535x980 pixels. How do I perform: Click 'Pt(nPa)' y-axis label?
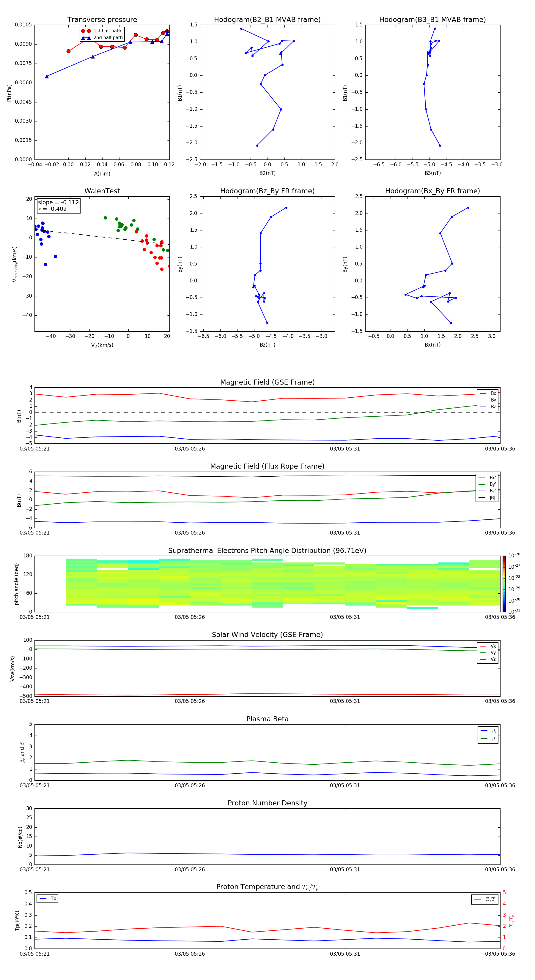pyautogui.click(x=9, y=92)
